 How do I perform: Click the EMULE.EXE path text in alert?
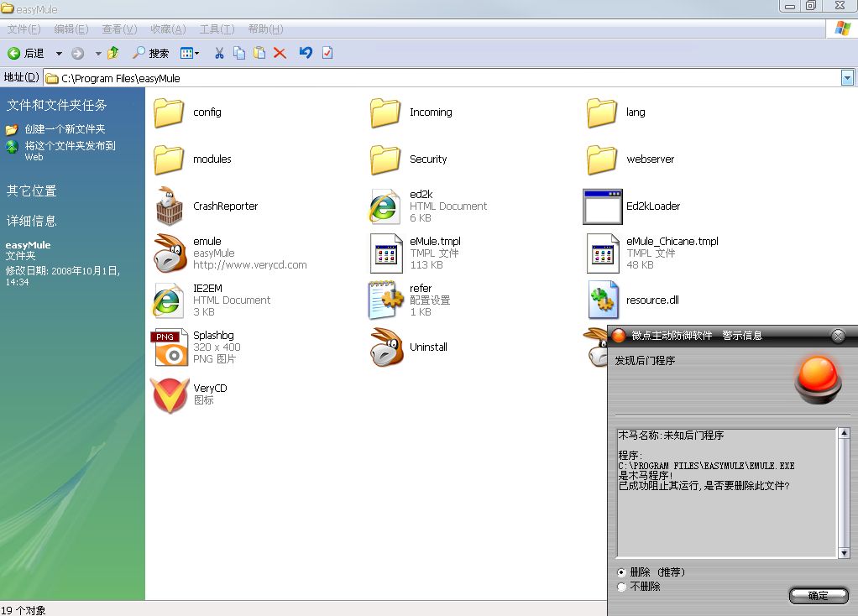click(x=706, y=466)
